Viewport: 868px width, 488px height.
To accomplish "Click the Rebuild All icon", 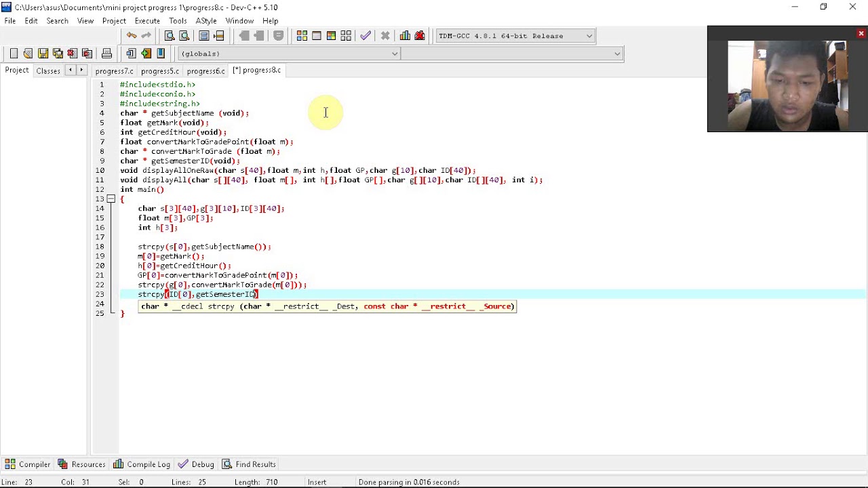I will click(x=346, y=36).
